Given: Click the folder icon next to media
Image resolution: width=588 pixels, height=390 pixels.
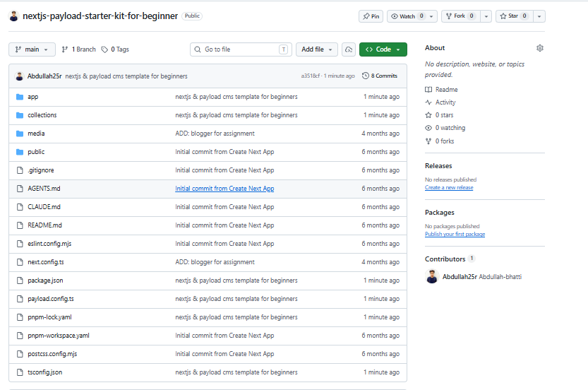Looking at the screenshot, I should click(20, 134).
